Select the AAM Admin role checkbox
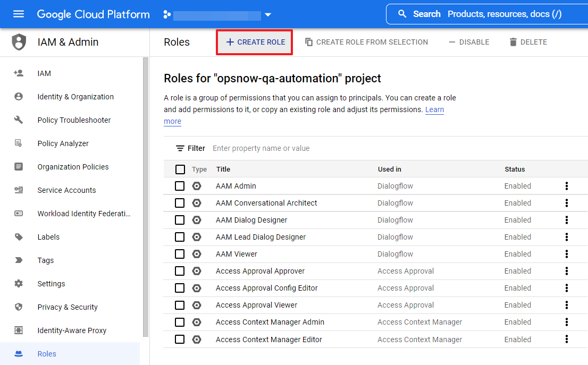 pos(180,186)
